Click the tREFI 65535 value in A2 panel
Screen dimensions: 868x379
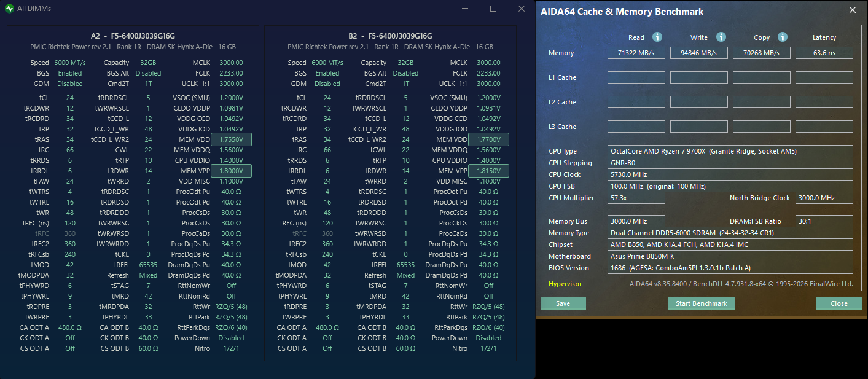click(148, 265)
